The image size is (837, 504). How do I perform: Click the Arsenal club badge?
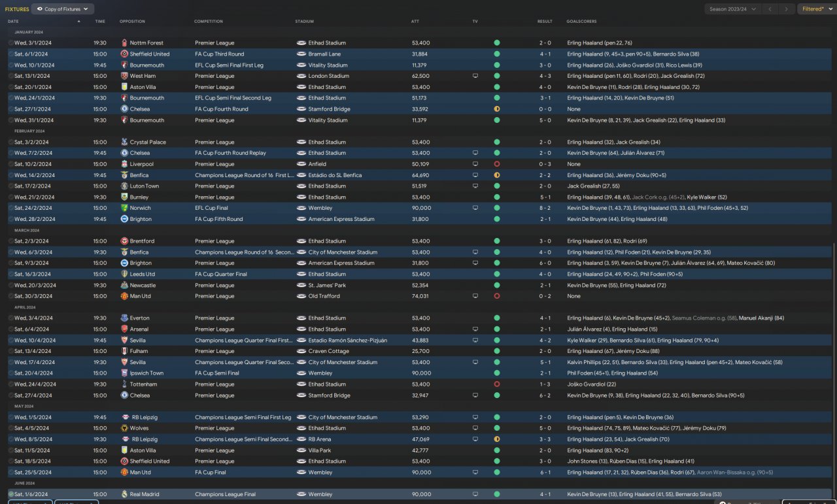tap(124, 329)
